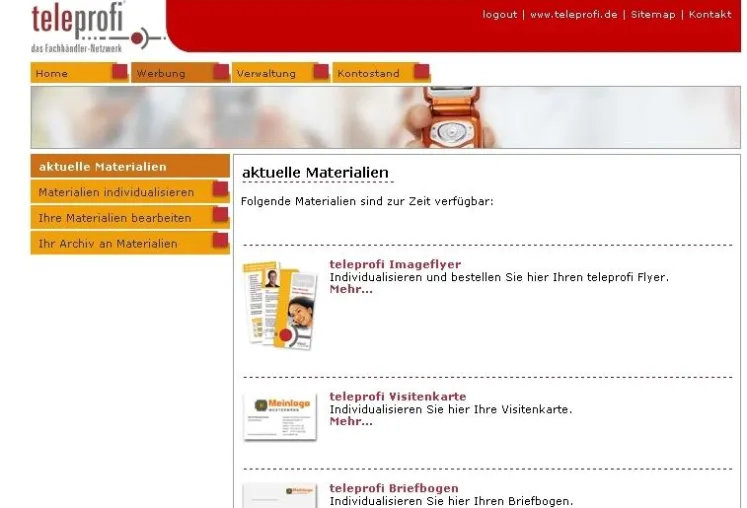Open Materialien individualisieren in the sidebar
The height and width of the screenshot is (508, 747).
[130, 192]
